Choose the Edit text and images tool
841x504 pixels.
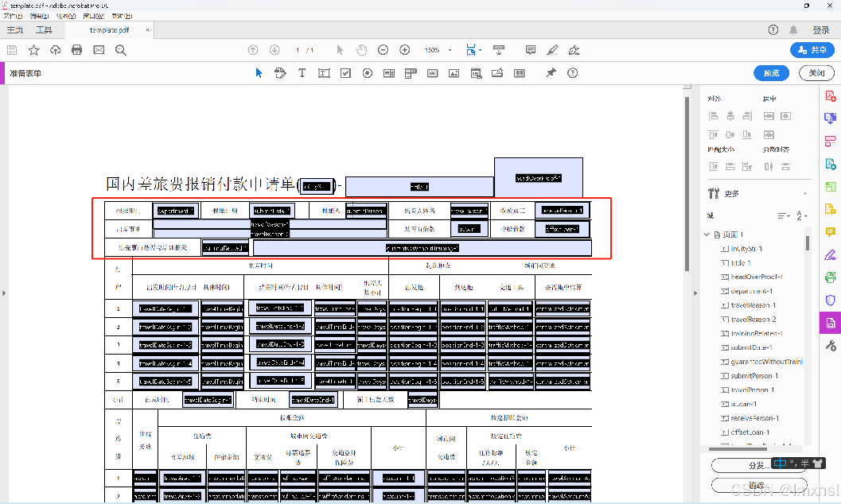click(x=280, y=73)
